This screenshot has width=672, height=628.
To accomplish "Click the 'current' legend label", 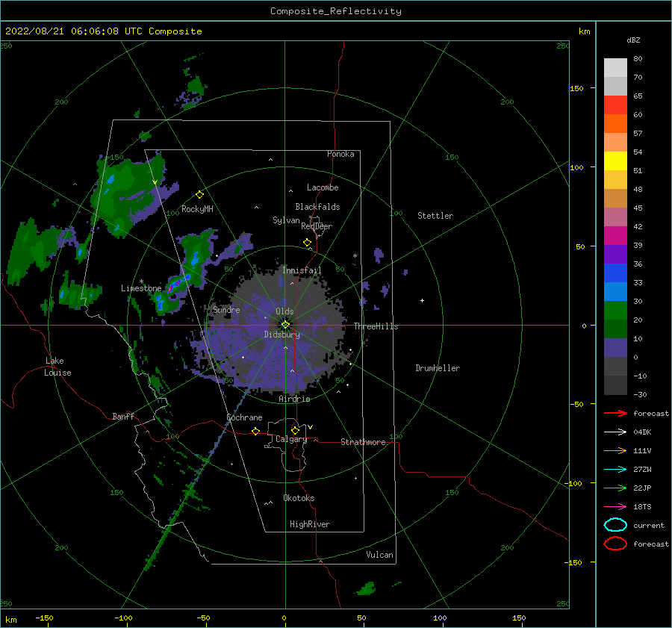I will point(649,525).
